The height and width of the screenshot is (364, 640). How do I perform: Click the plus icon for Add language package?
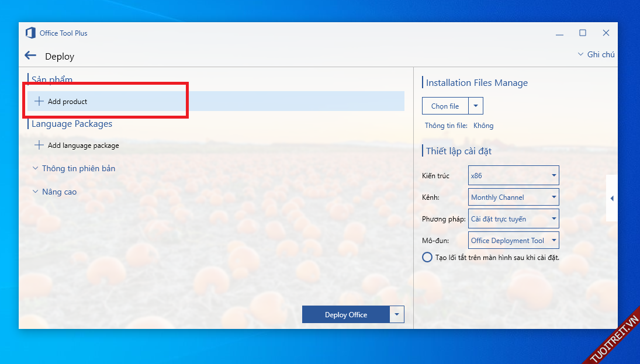tap(39, 145)
